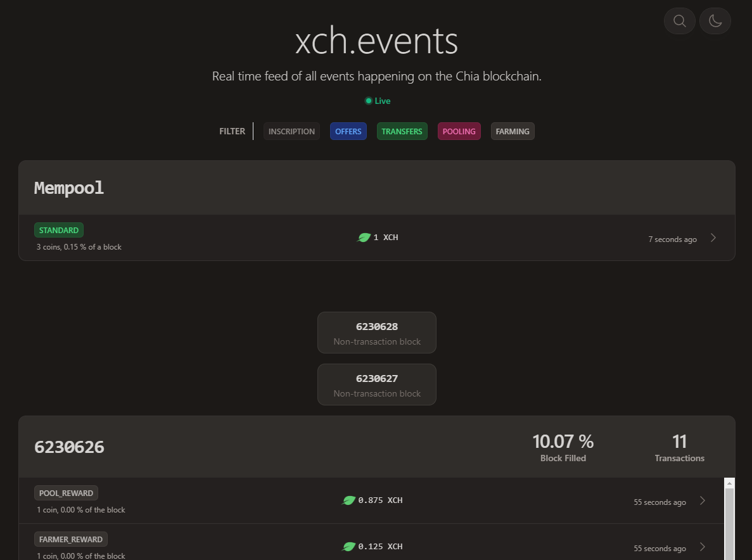The image size is (752, 560).
Task: Click the block transactions scrollbar thumb
Action: point(729,524)
